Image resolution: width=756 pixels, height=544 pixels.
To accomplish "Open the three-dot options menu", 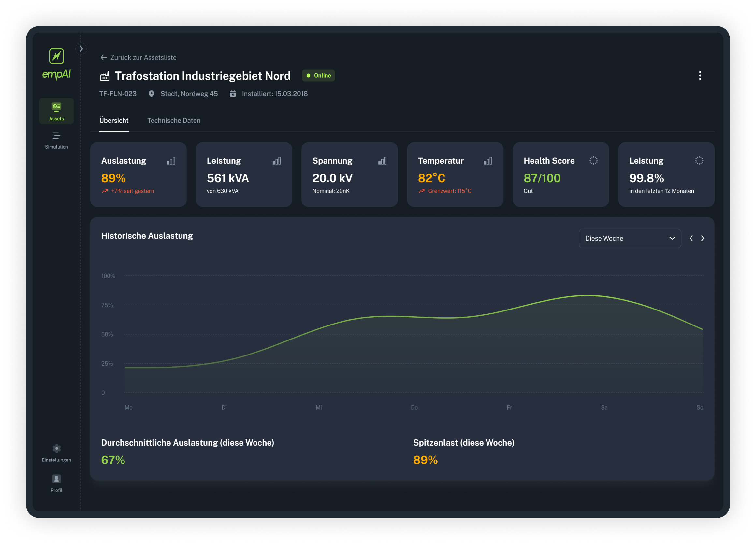I will (x=700, y=76).
